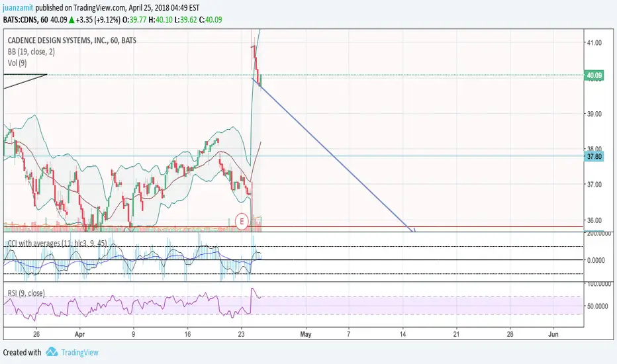Click the CADENCE DESIGN SYSTEMS chart title
The width and height of the screenshot is (617, 364).
72,40
